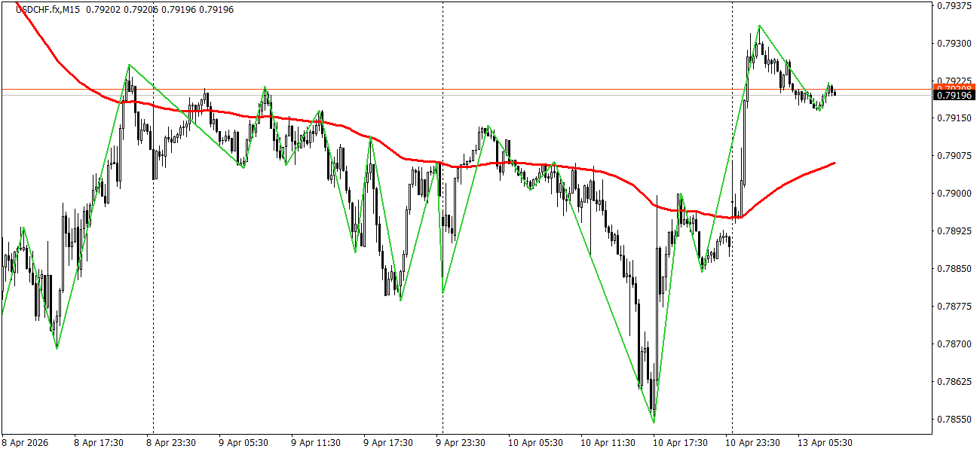The height and width of the screenshot is (452, 980).
Task: Click the 0.79375 label at top of price scale
Action: 953,5
